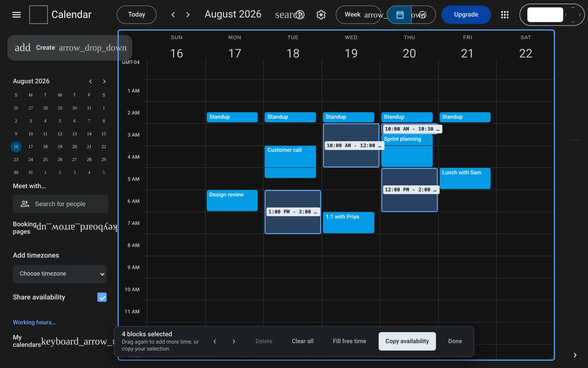Open the Lunch with Sam event
Screen dimensions: 588x368
(x=465, y=178)
